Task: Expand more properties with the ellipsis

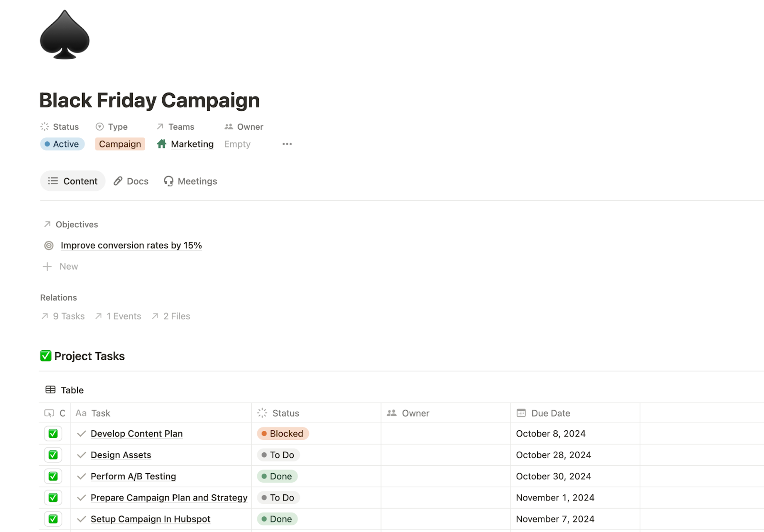Action: click(x=287, y=144)
